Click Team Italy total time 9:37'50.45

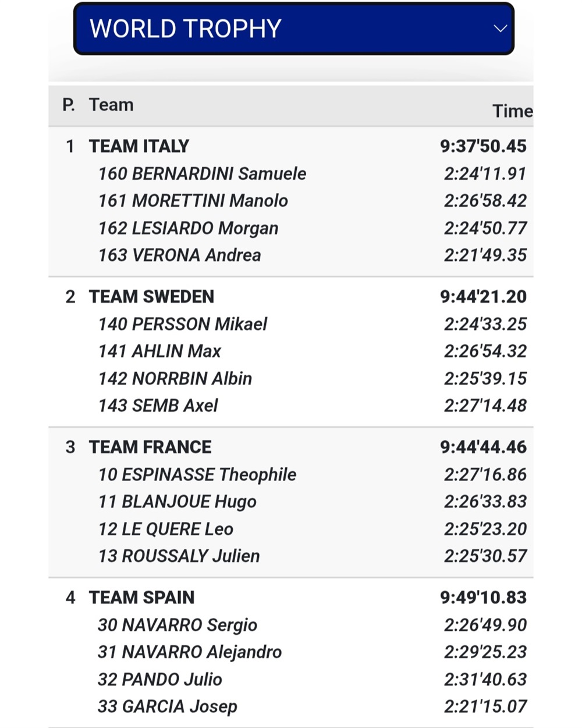(483, 146)
